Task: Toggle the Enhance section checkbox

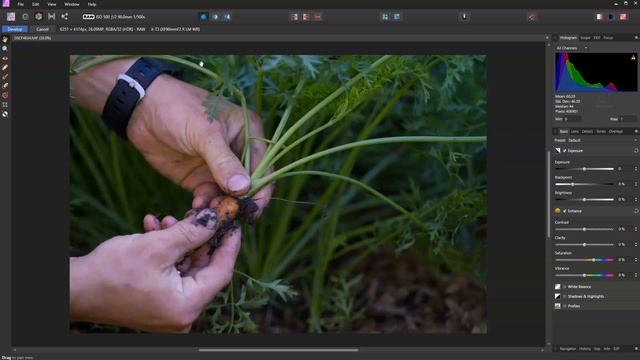Action: pos(564,211)
